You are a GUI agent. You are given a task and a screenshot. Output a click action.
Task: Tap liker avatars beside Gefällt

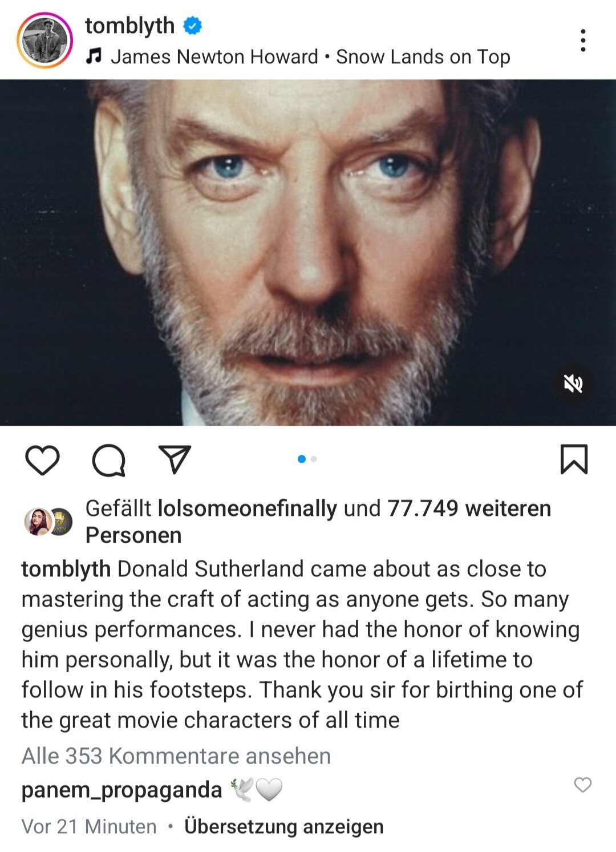click(48, 522)
